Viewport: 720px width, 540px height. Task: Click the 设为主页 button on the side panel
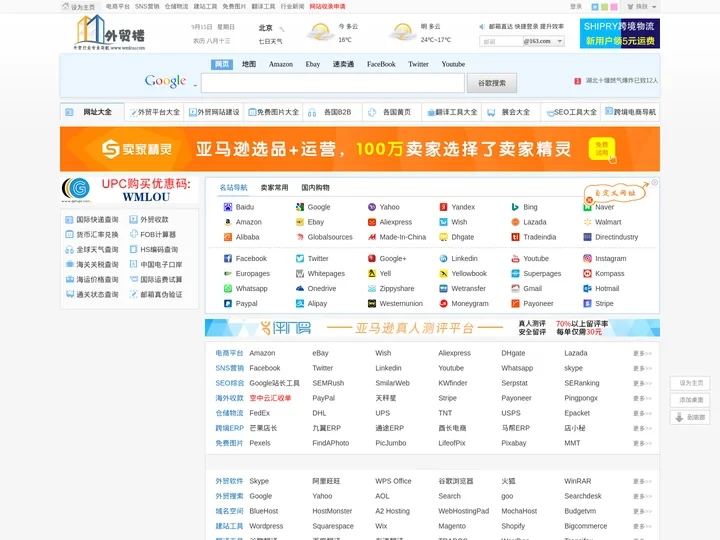point(690,383)
